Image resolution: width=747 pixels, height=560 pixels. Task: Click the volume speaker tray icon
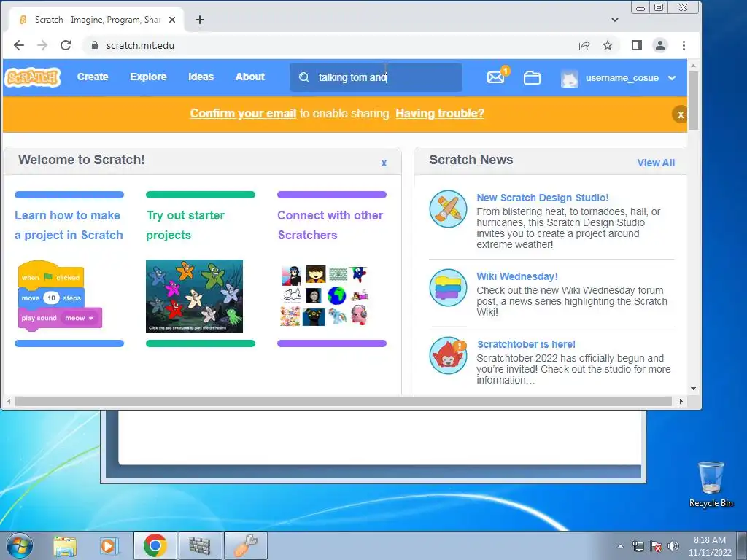[673, 546]
